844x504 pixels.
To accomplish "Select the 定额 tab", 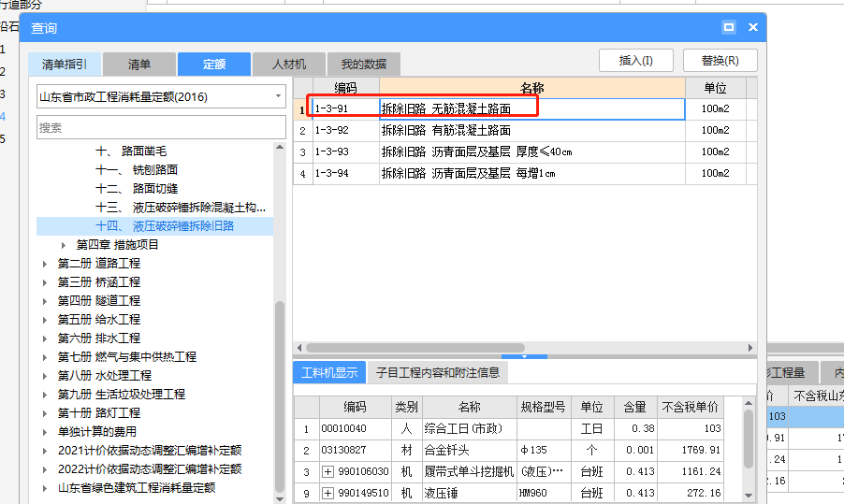I will tap(213, 64).
